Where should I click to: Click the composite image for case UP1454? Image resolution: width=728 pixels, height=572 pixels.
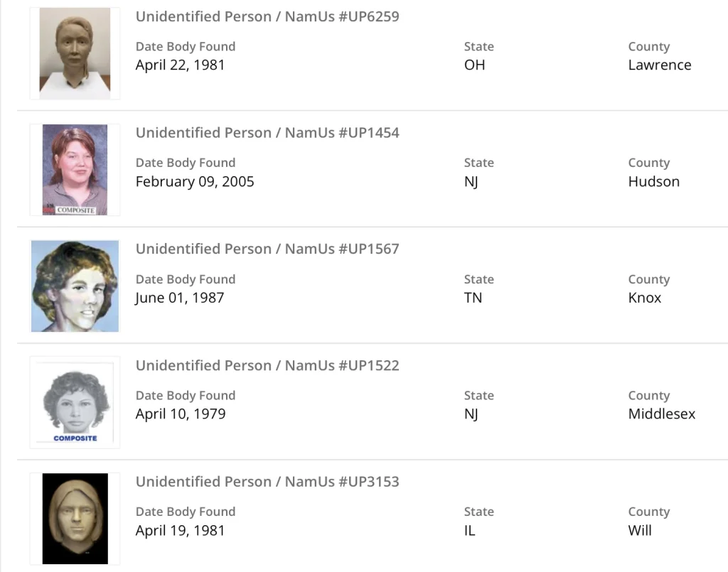[x=75, y=170]
